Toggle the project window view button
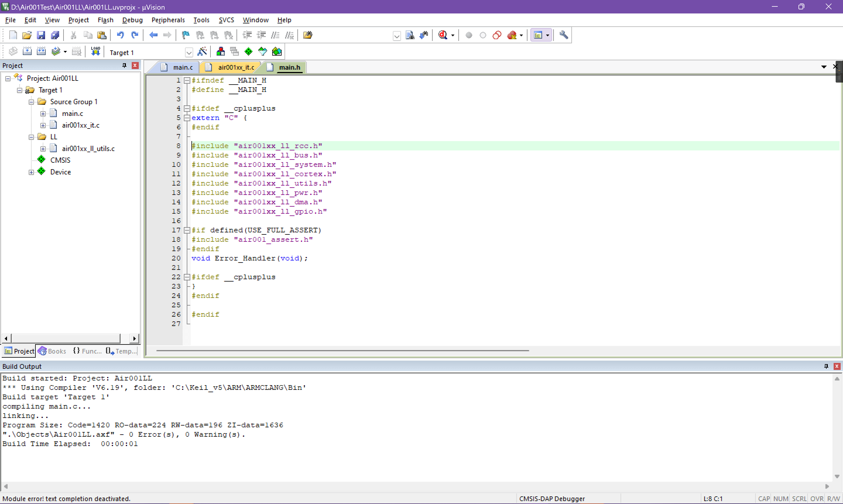The image size is (843, 504). [x=538, y=35]
